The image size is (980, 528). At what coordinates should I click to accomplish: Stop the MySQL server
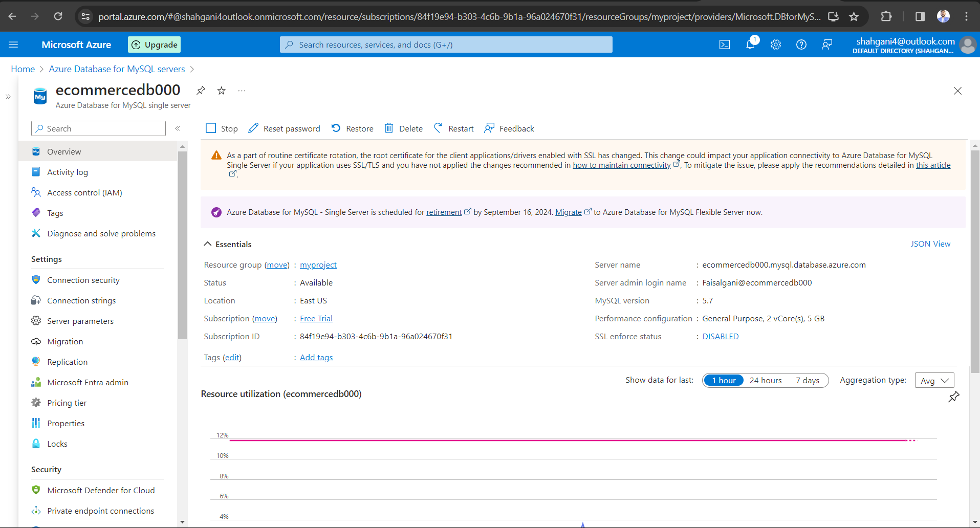coord(222,128)
